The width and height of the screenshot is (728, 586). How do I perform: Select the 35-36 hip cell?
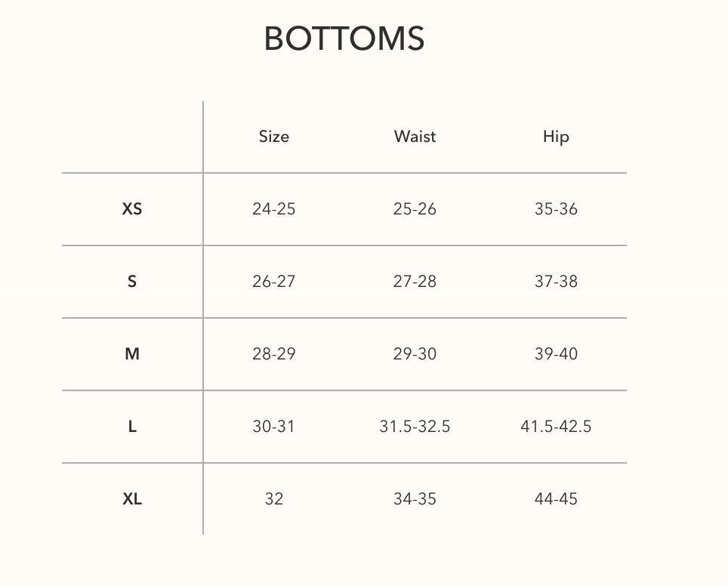[557, 209]
